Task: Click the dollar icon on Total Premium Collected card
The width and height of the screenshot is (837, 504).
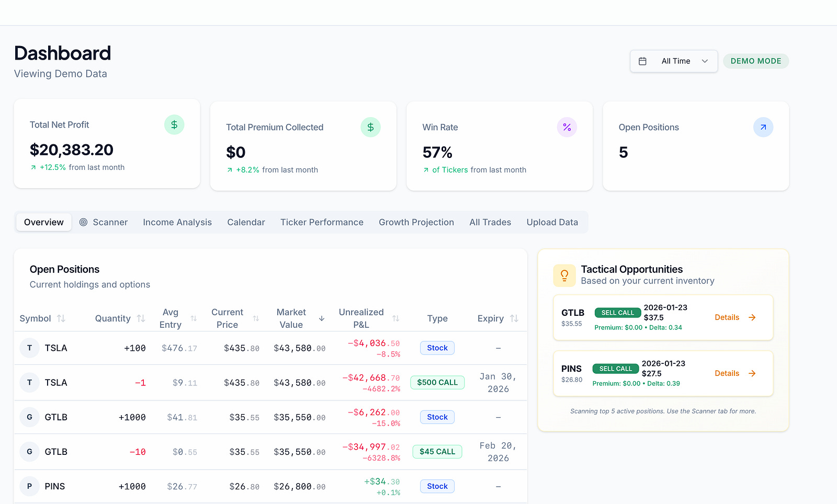Action: point(370,127)
